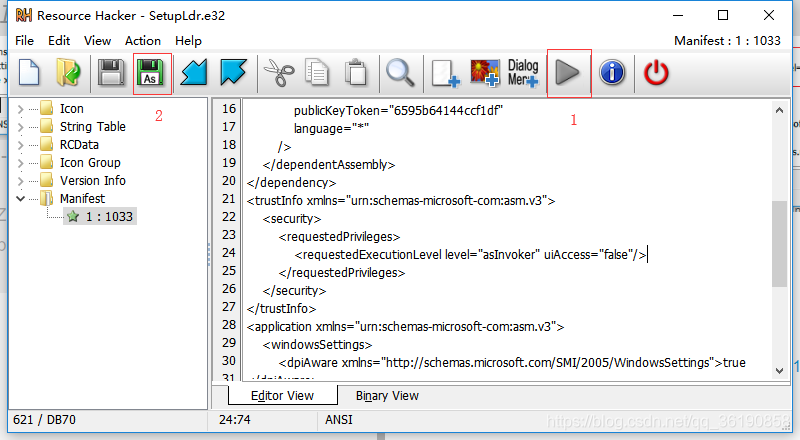Open the View menu
Screen dimensions: 800x440
(97, 40)
